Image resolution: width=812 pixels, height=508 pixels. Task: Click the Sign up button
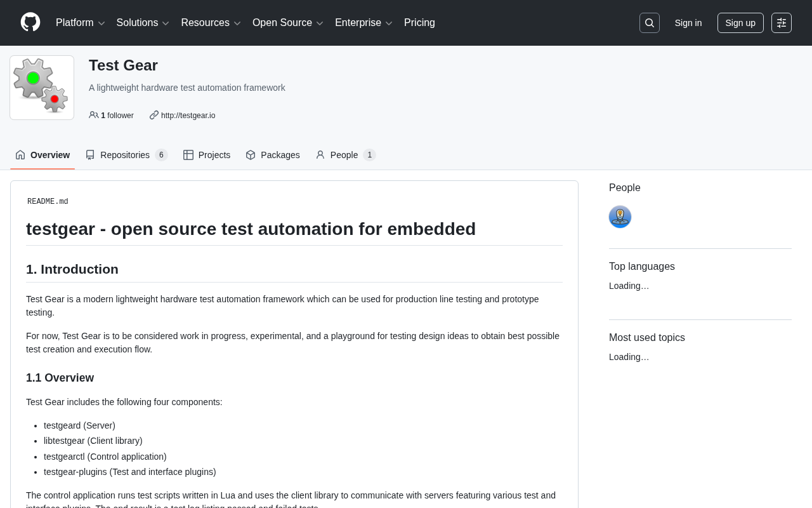coord(740,23)
